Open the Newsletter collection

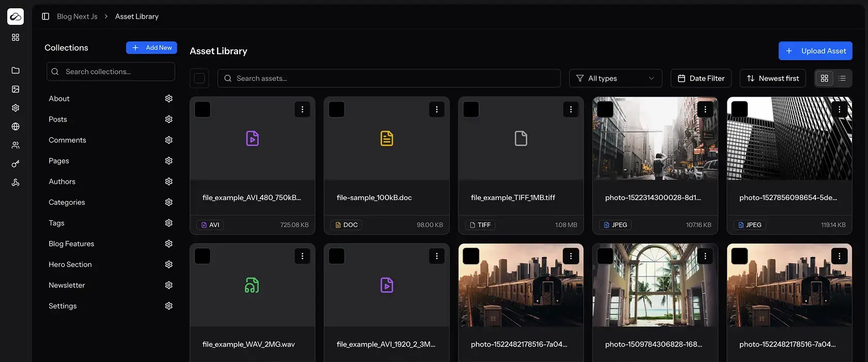click(67, 285)
